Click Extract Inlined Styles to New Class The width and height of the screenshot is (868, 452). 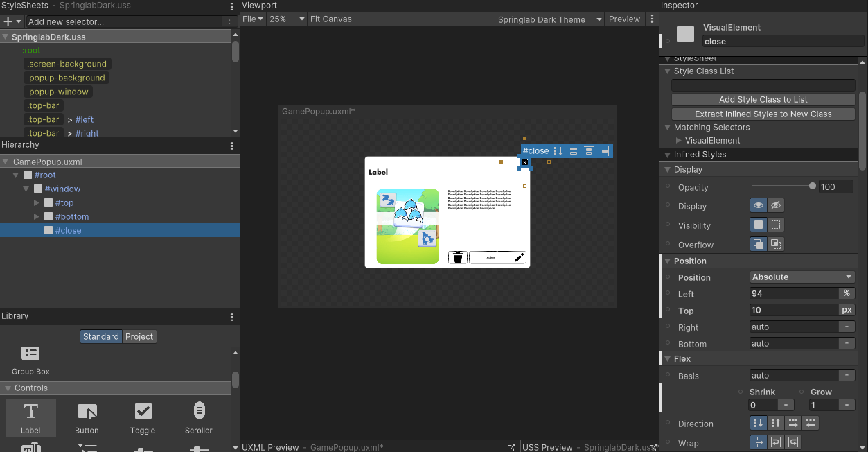762,114
